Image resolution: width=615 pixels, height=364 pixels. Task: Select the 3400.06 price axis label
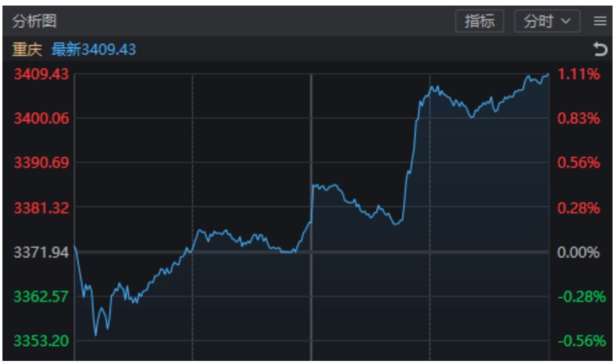(x=41, y=118)
